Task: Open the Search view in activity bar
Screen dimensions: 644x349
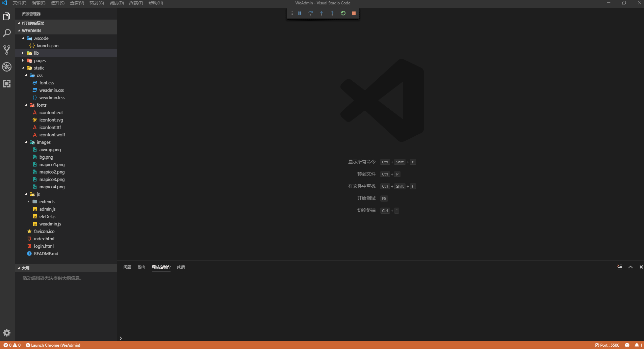Action: [7, 33]
